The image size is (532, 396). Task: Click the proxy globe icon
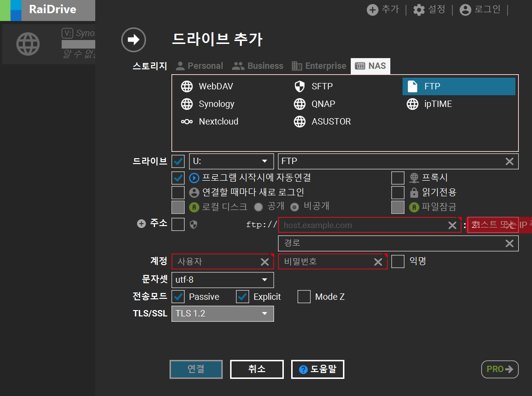[x=414, y=178]
